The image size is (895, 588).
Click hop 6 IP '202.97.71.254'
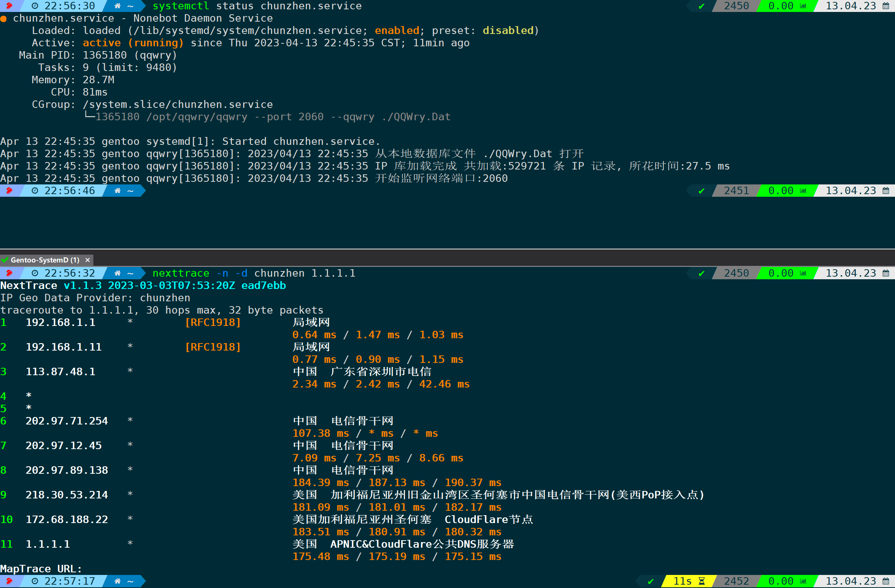point(66,421)
